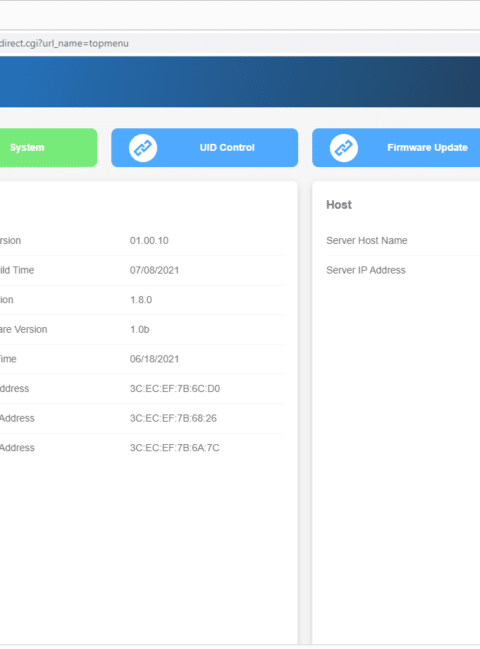480x650 pixels.
Task: Select the date value 06/18/2021
Action: (154, 359)
